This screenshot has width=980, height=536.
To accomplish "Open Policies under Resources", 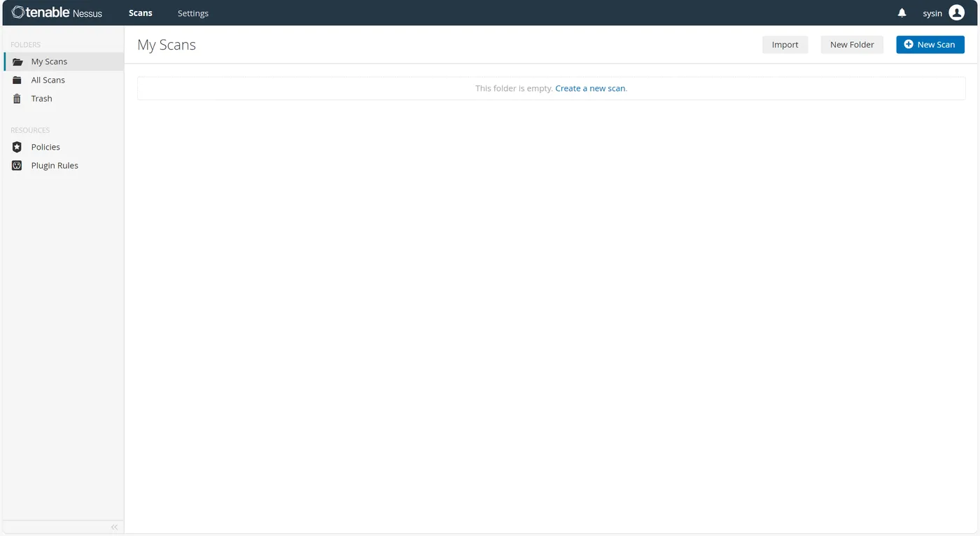I will (64, 147).
